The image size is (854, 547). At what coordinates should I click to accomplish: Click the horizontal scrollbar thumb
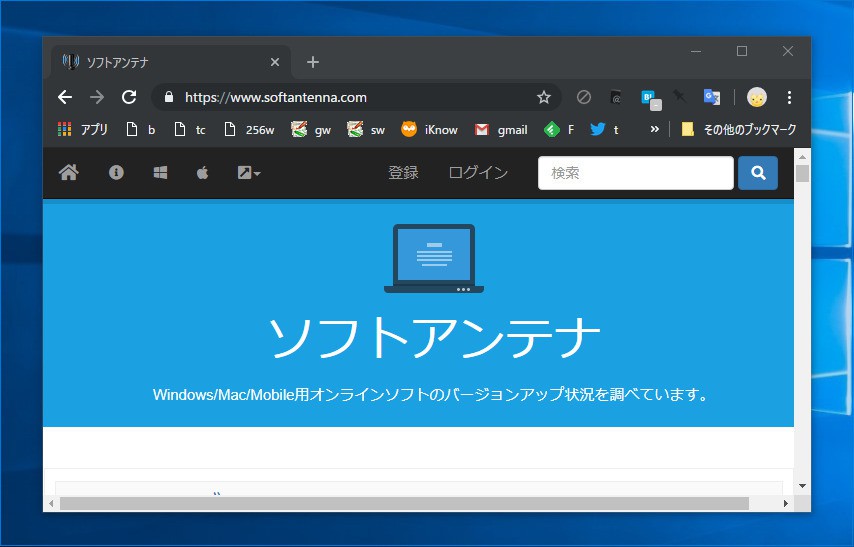[x=404, y=503]
